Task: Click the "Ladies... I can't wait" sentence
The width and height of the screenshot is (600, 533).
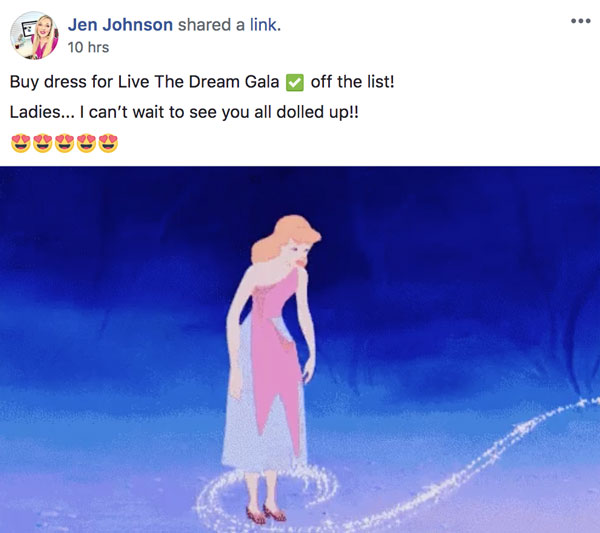Action: (184, 112)
